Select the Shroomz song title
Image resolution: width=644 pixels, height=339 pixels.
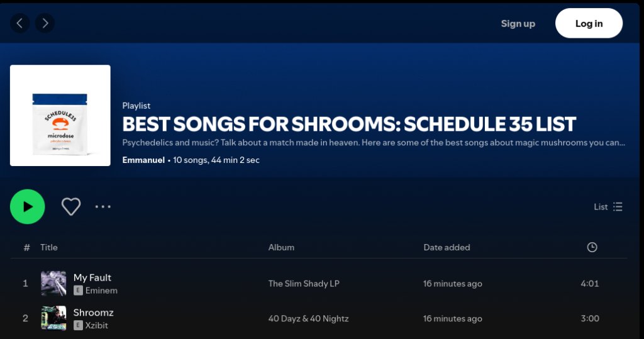coord(94,313)
